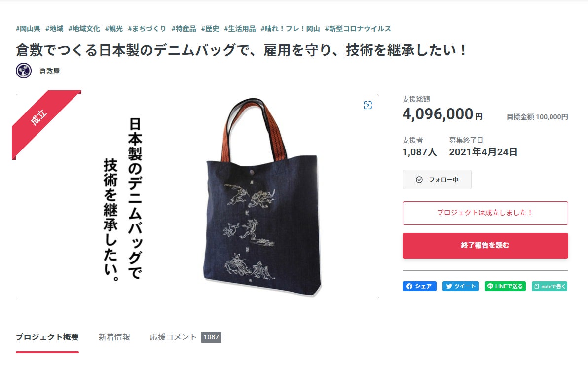Open the #地域文化 hashtag link

[x=84, y=29]
